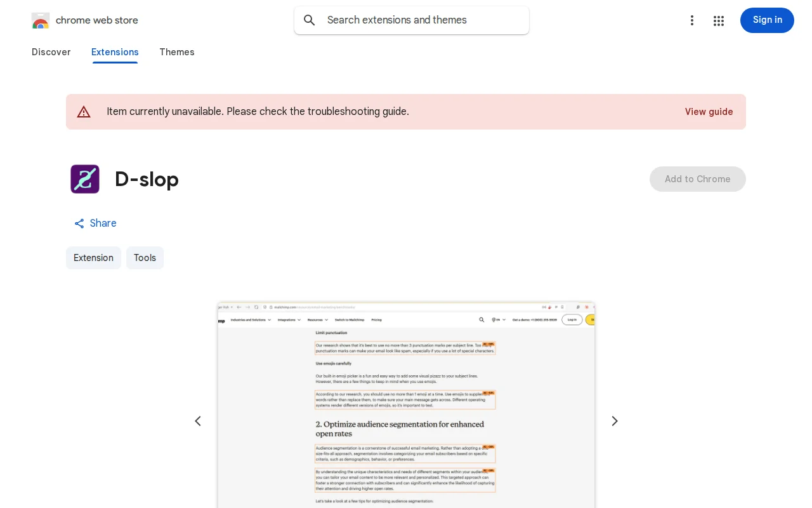Open the Google apps grid

pyautogui.click(x=719, y=20)
